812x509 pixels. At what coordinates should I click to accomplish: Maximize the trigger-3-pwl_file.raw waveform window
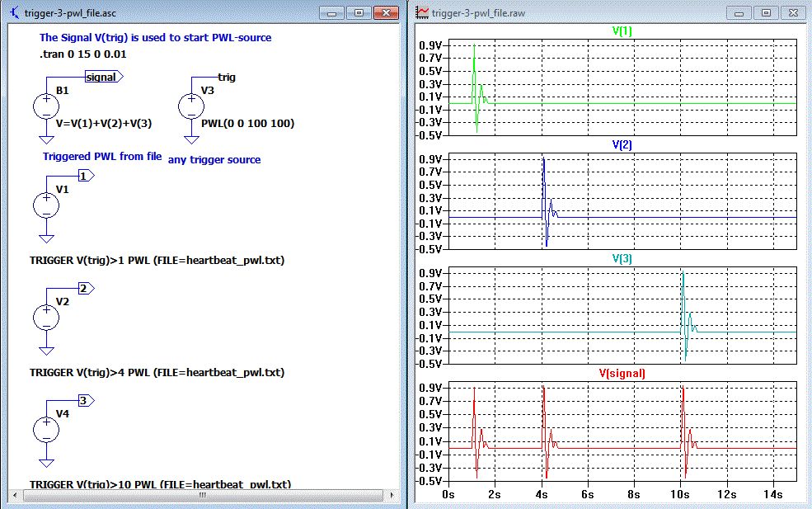click(766, 13)
